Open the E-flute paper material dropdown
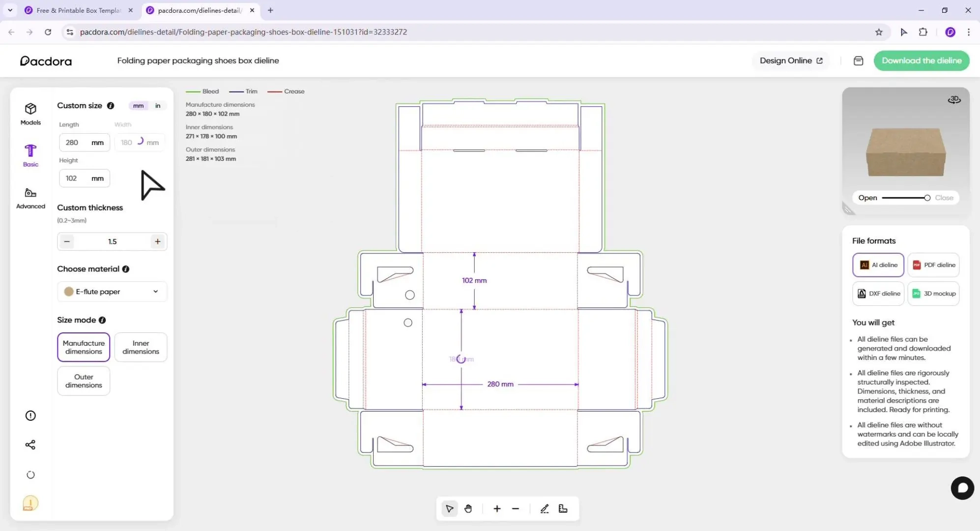 (112, 291)
